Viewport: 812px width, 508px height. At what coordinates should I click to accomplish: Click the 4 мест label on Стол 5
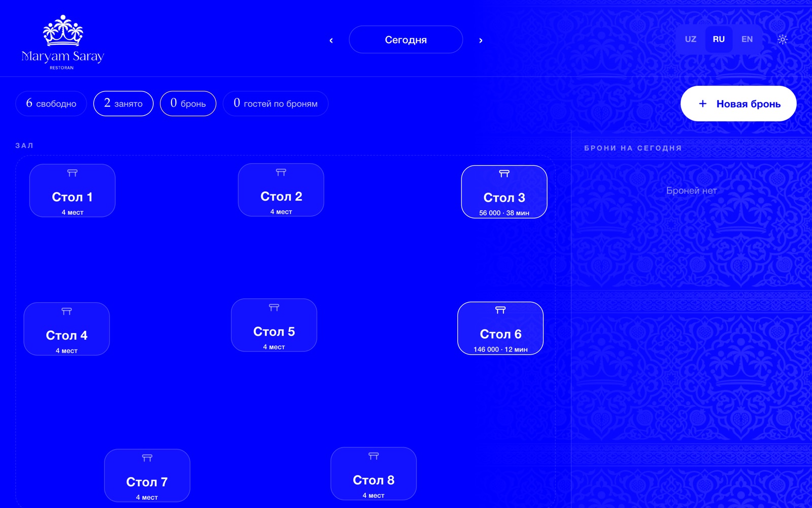(274, 347)
